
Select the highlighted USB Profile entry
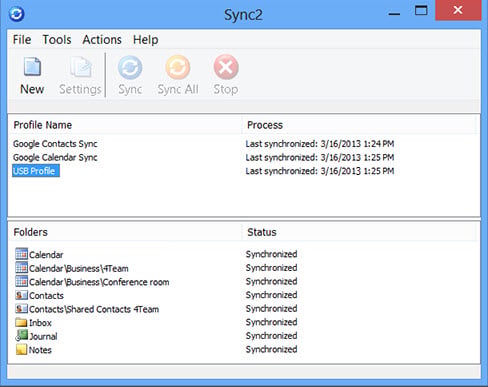[x=36, y=171]
